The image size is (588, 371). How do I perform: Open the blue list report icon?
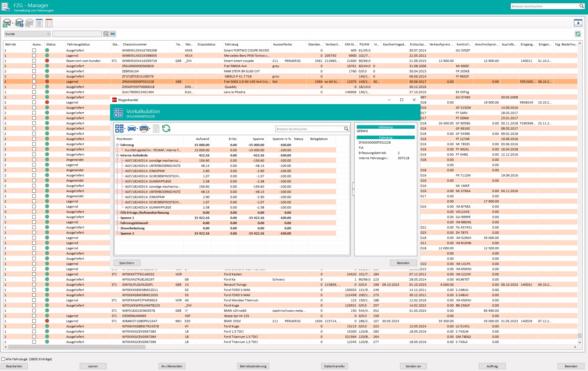39,23
